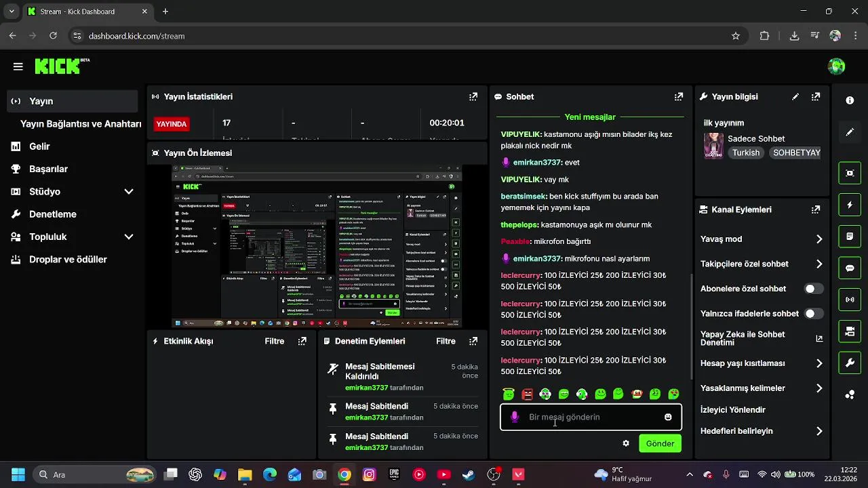The height and width of the screenshot is (488, 868).
Task: Toggle Yalnızca ifadelerle sohbet switch
Action: [814, 314]
